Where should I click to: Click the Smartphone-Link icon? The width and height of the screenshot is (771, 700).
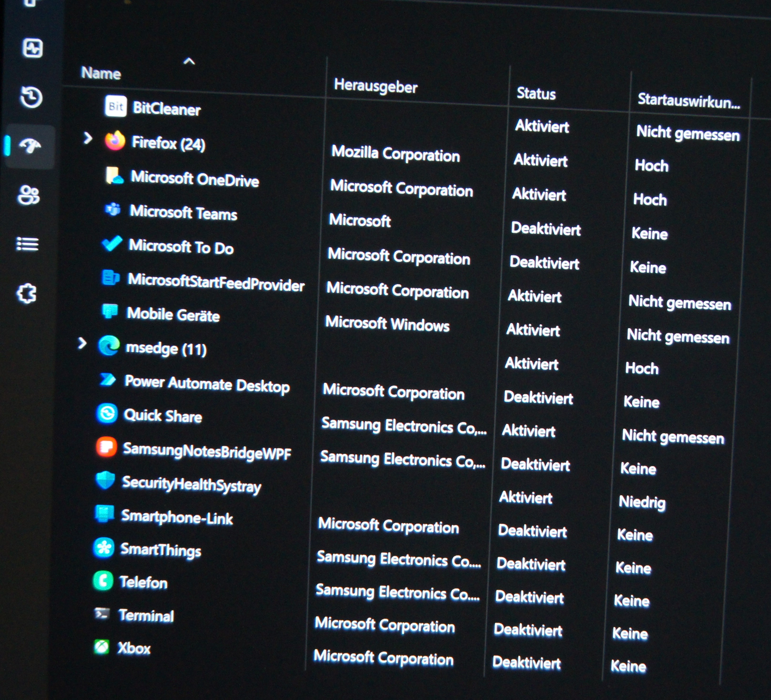tap(104, 514)
